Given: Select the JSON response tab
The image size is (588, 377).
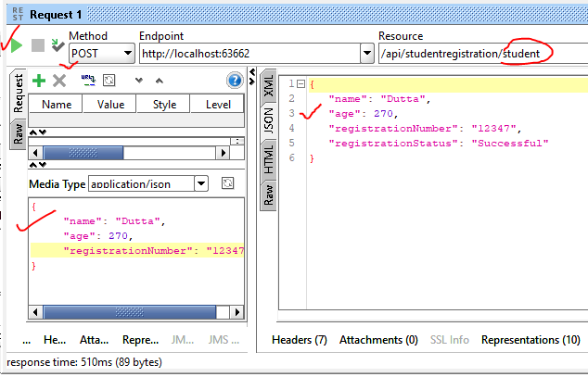Looking at the screenshot, I should [269, 120].
